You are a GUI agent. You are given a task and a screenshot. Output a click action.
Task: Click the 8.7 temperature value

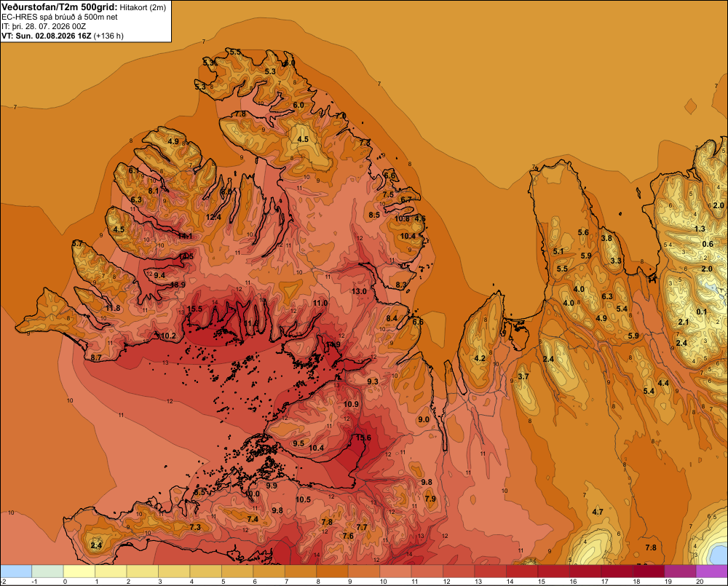point(96,357)
